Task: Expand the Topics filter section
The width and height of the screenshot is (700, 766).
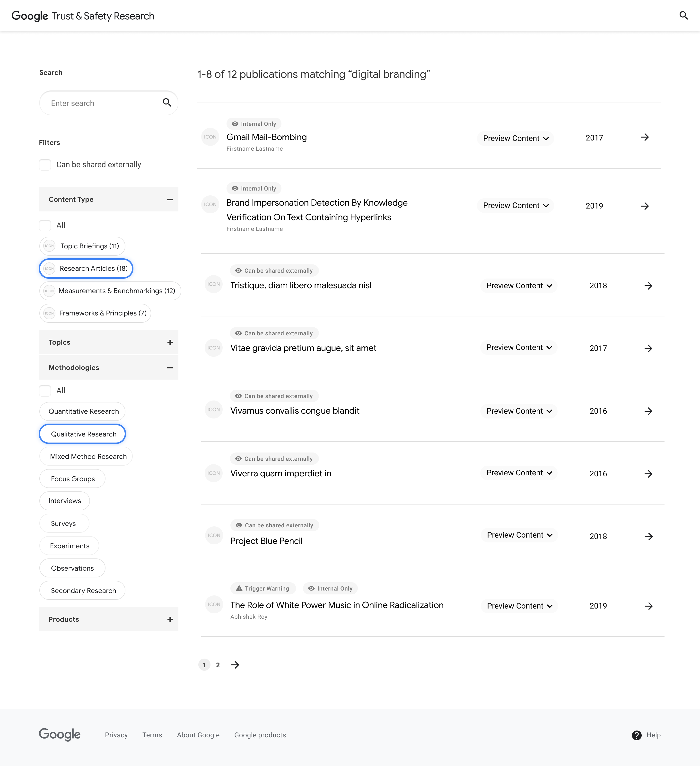Action: coord(170,342)
